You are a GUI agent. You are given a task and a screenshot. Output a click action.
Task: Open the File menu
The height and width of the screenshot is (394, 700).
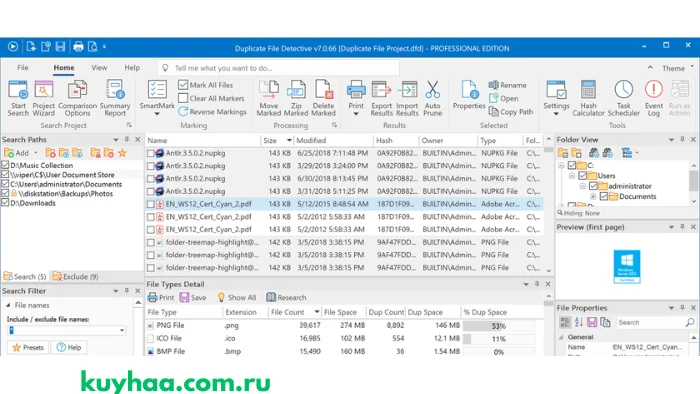[23, 67]
